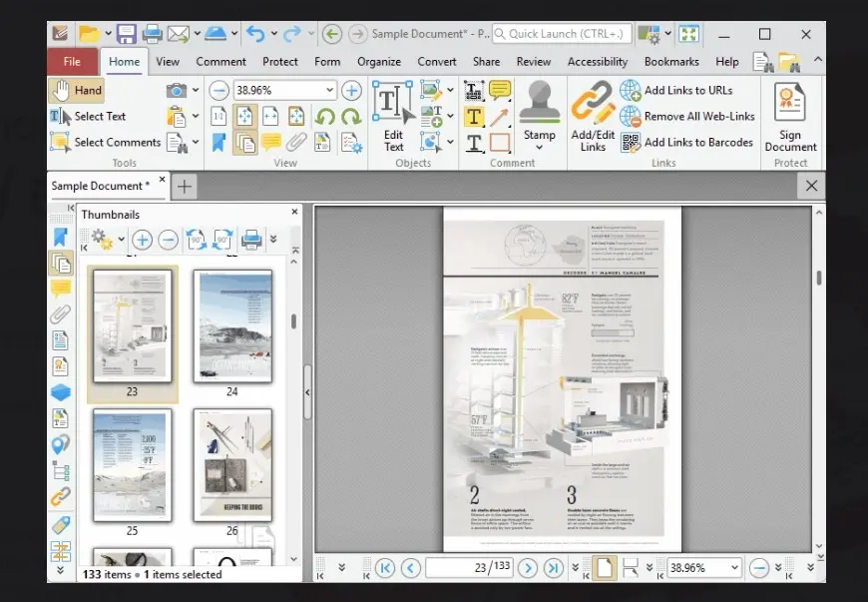
Task: Toggle Fit Page view mode
Action: (245, 117)
